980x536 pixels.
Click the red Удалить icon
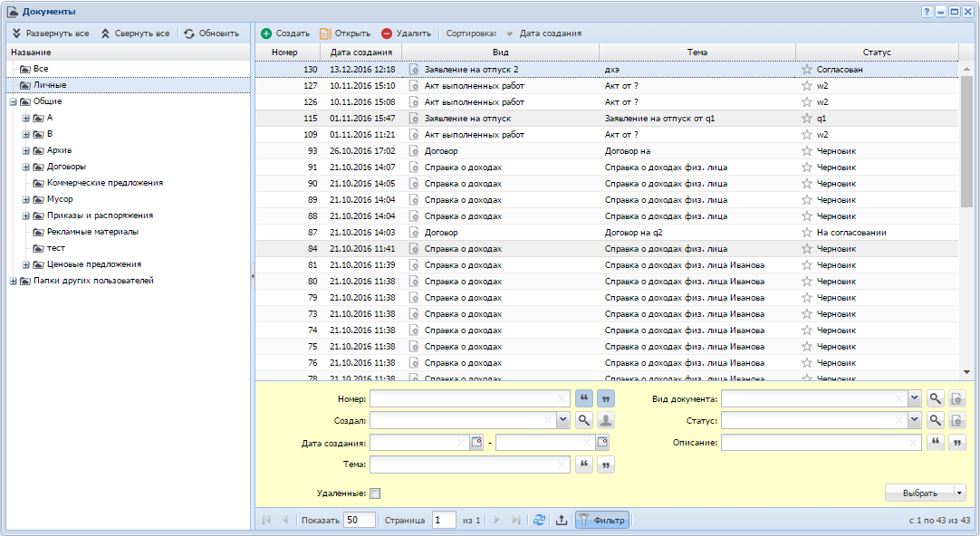[x=387, y=33]
